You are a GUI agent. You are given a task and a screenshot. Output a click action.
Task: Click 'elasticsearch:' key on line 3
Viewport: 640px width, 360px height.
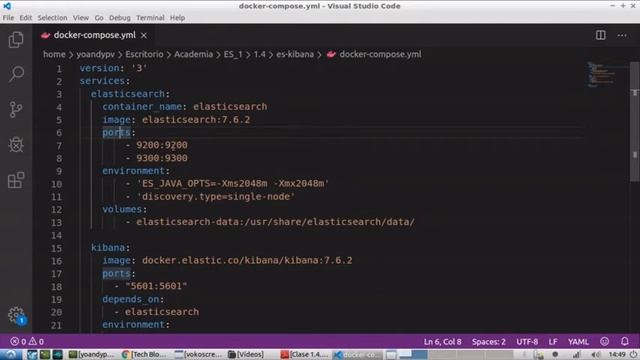130,94
